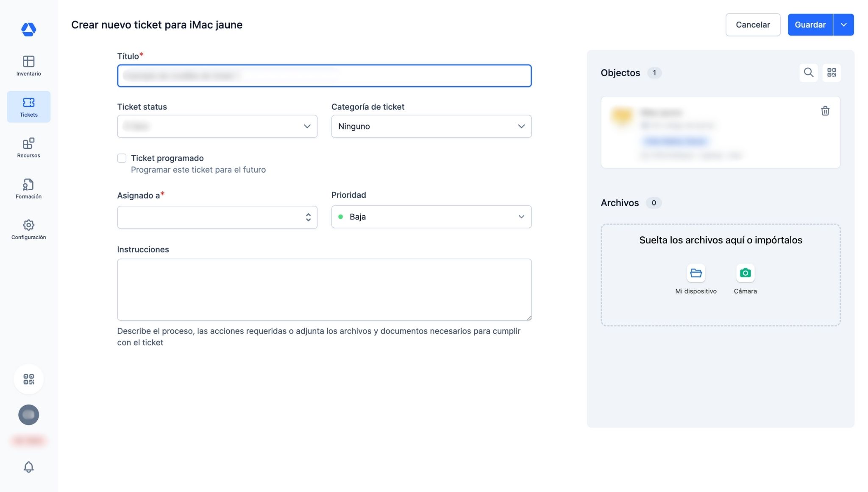Expand the Ticket status dropdown
The width and height of the screenshot is (868, 492).
click(x=217, y=126)
